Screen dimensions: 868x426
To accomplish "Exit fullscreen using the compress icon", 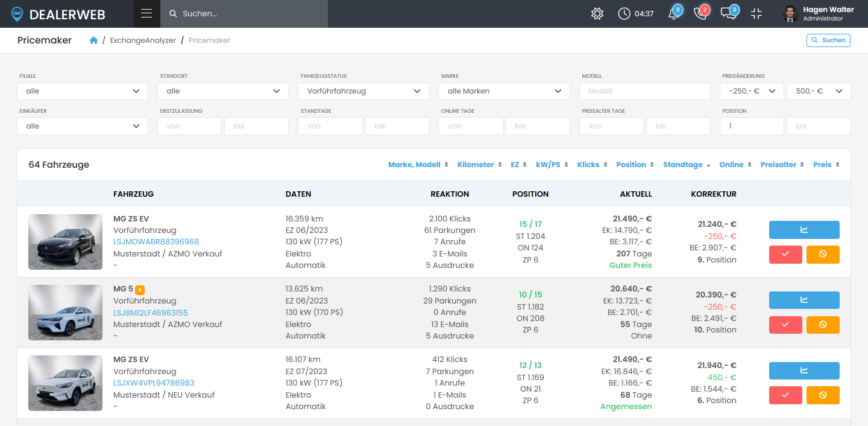I will point(756,13).
